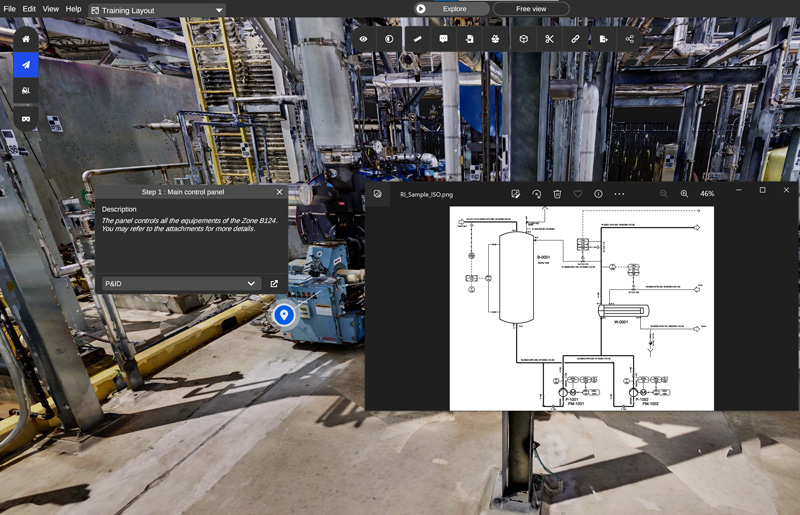Open the File menu

9,9
